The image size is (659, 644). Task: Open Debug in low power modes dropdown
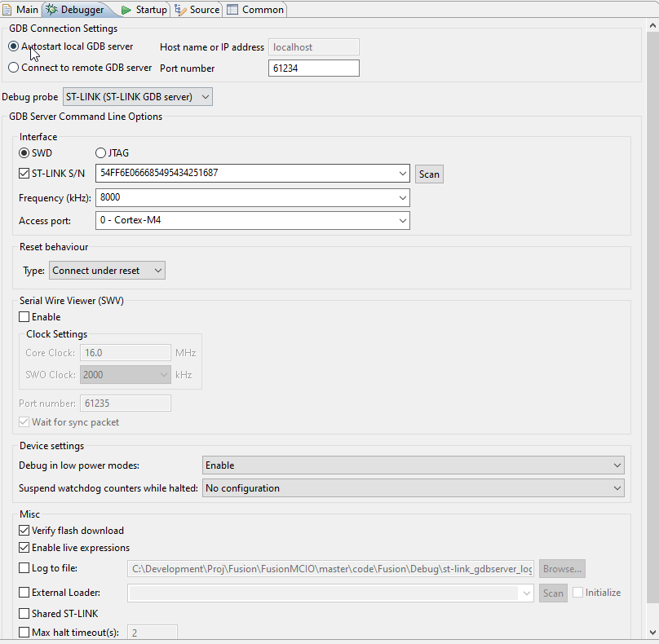(413, 465)
